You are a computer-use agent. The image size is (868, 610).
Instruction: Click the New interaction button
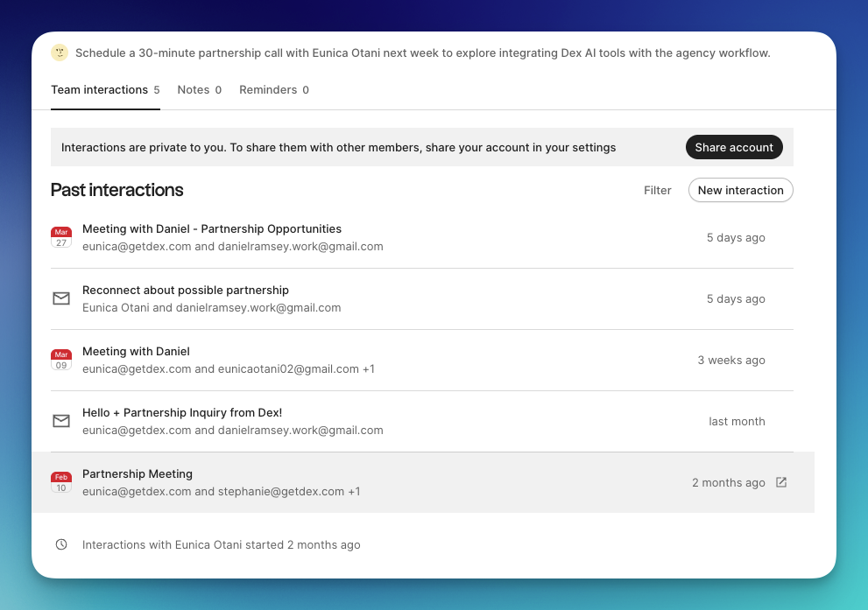[x=740, y=190]
